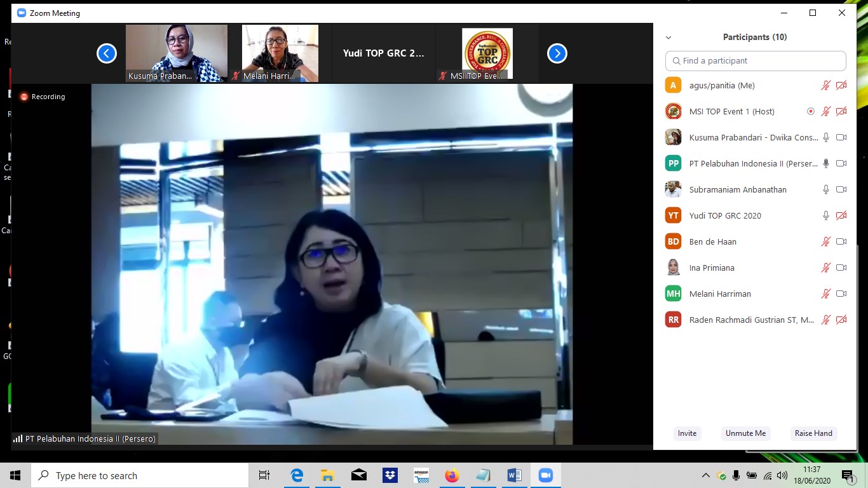Show hidden system tray icons
This screenshot has height=488, width=868.
(705, 475)
